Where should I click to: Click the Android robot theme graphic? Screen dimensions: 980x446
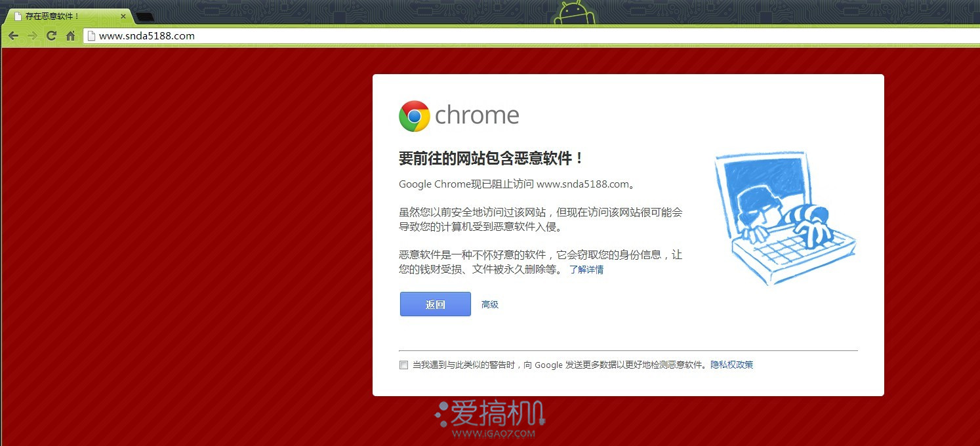pos(575,13)
